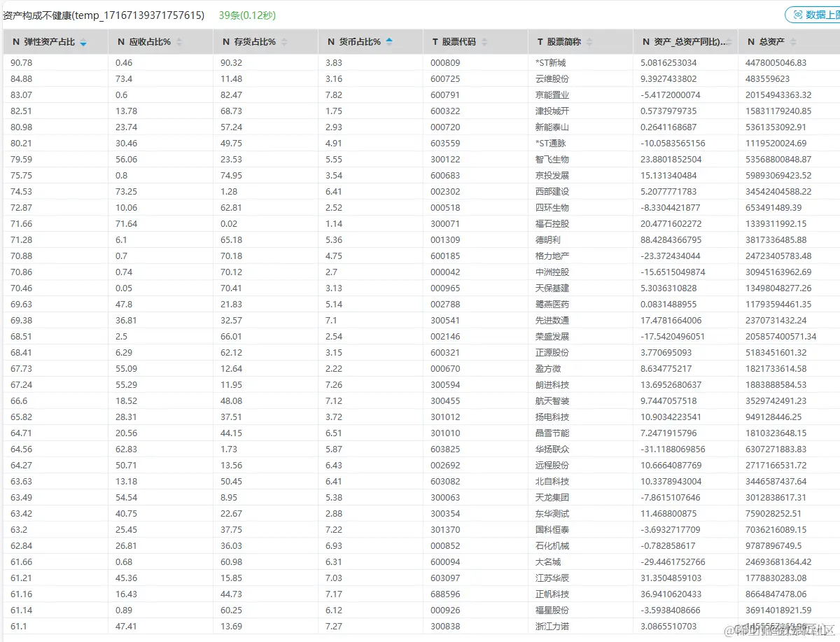Click receivables ratio 73.4 for 云维股份

pyautogui.click(x=124, y=79)
